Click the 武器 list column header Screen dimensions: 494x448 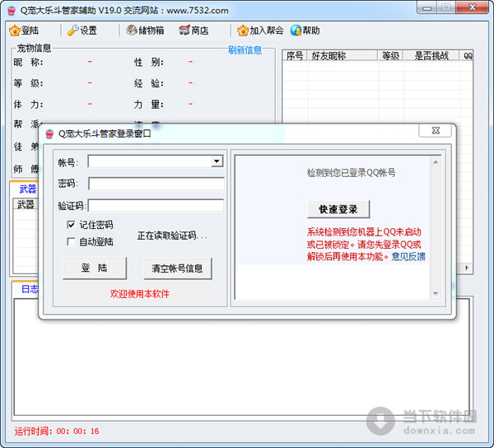pyautogui.click(x=26, y=204)
